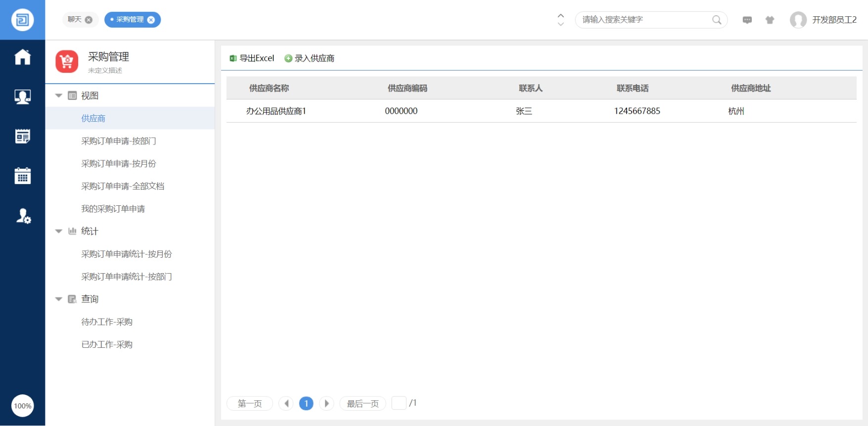Screen dimensions: 868x426
Task: Click the next page arrow
Action: tap(326, 404)
